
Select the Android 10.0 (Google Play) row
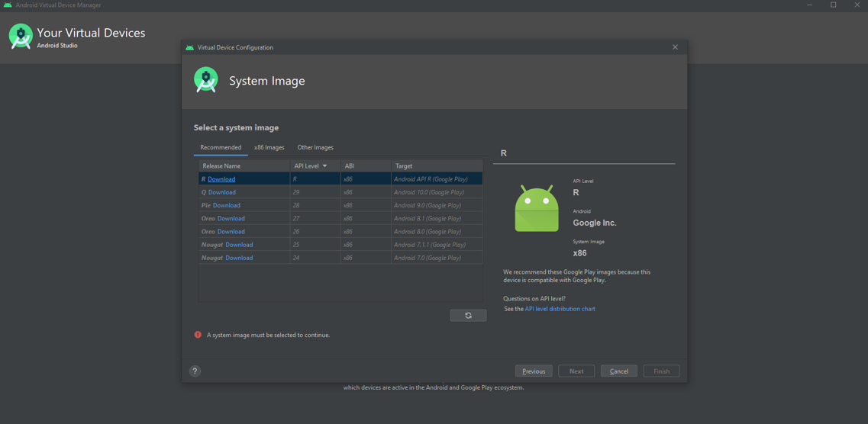point(340,192)
